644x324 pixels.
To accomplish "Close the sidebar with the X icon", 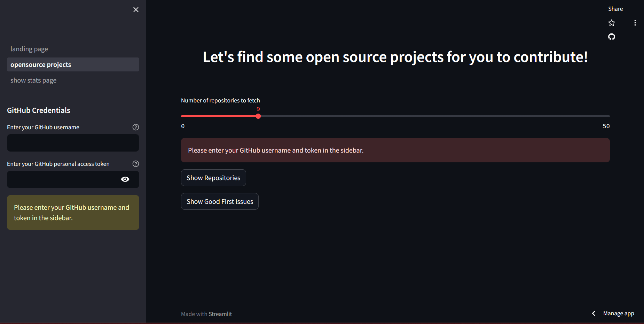I will pyautogui.click(x=135, y=9).
